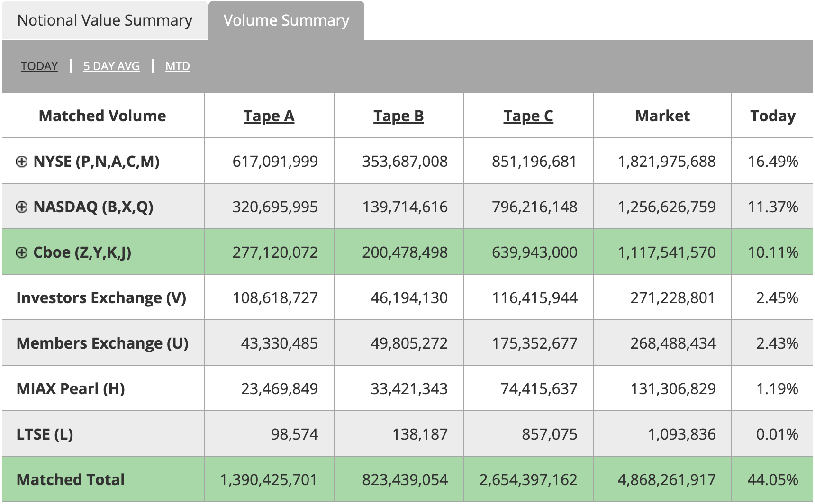Click the Matched Volume header cell

click(x=102, y=116)
